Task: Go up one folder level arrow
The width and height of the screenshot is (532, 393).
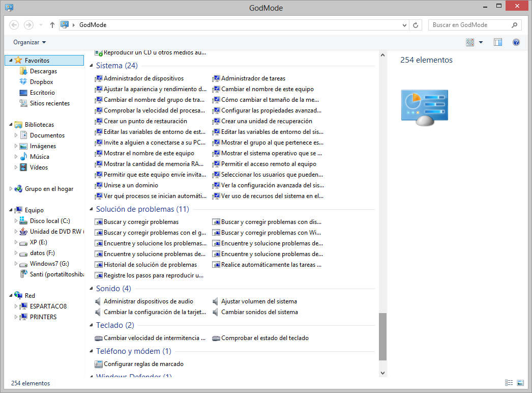Action: coord(52,25)
